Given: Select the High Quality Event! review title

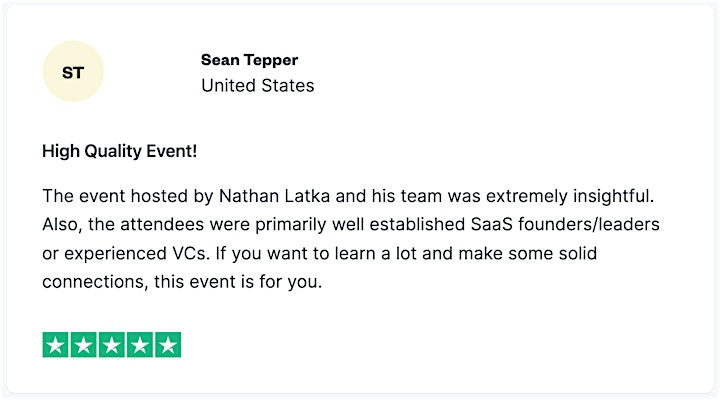Looking at the screenshot, I should point(119,151).
